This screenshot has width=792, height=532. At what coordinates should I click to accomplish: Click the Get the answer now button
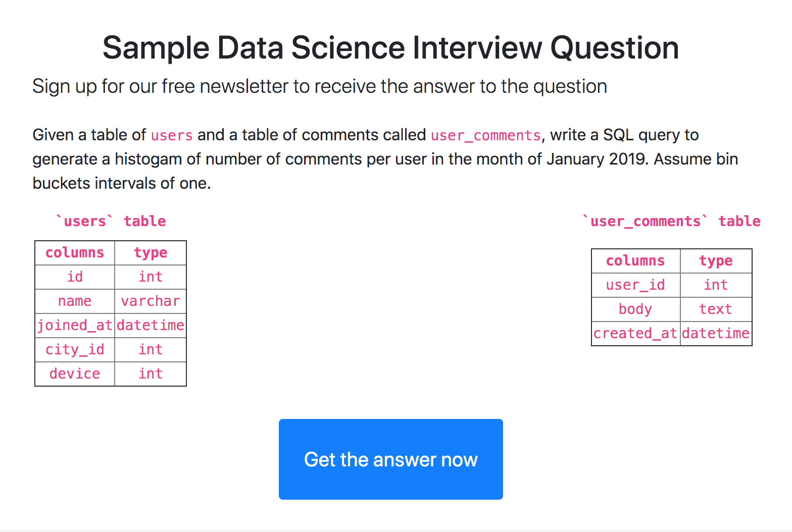(390, 459)
